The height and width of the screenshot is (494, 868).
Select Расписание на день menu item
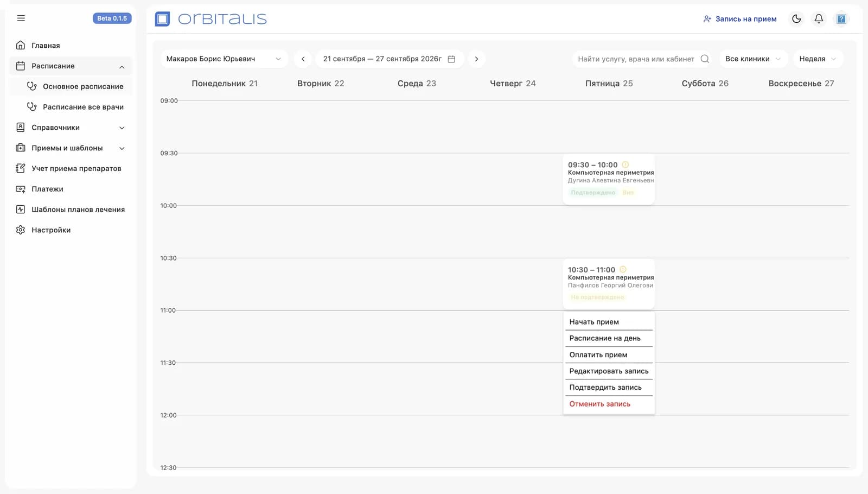click(609, 338)
